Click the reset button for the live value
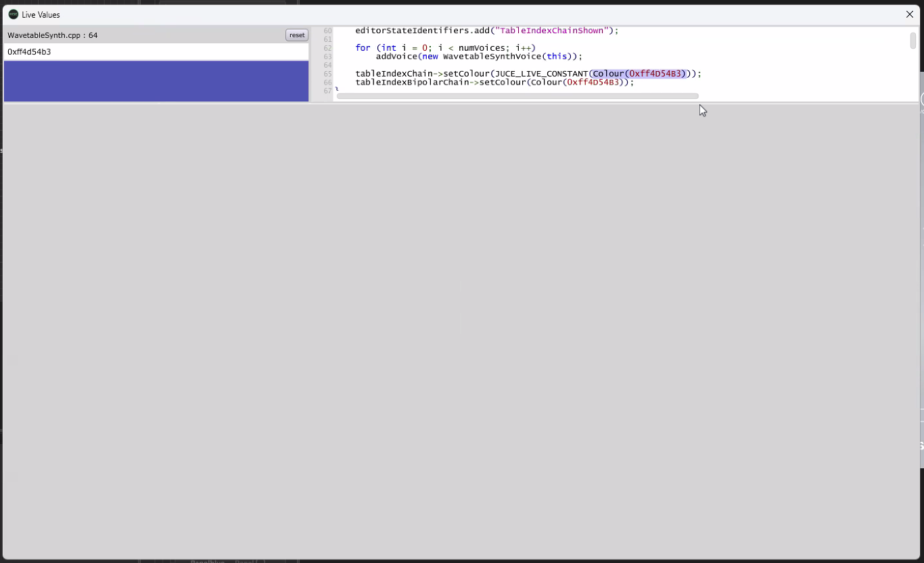This screenshot has width=924, height=563. 297,35
